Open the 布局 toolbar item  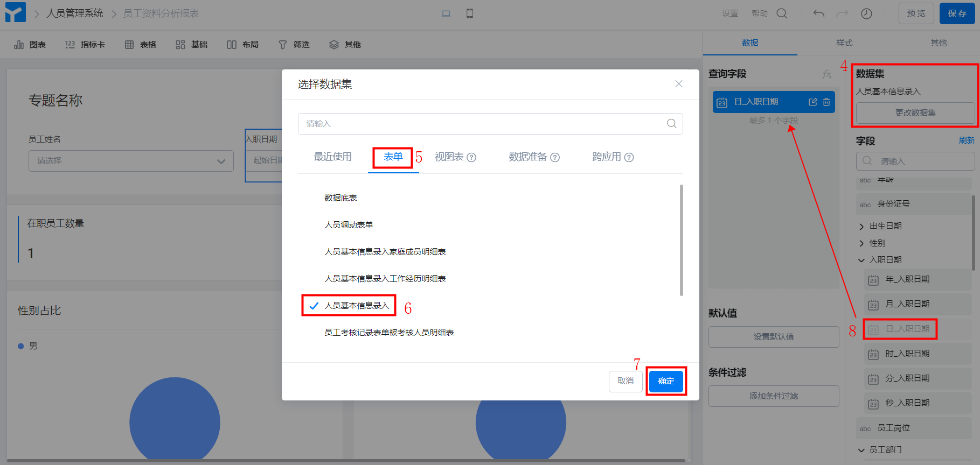coord(243,45)
